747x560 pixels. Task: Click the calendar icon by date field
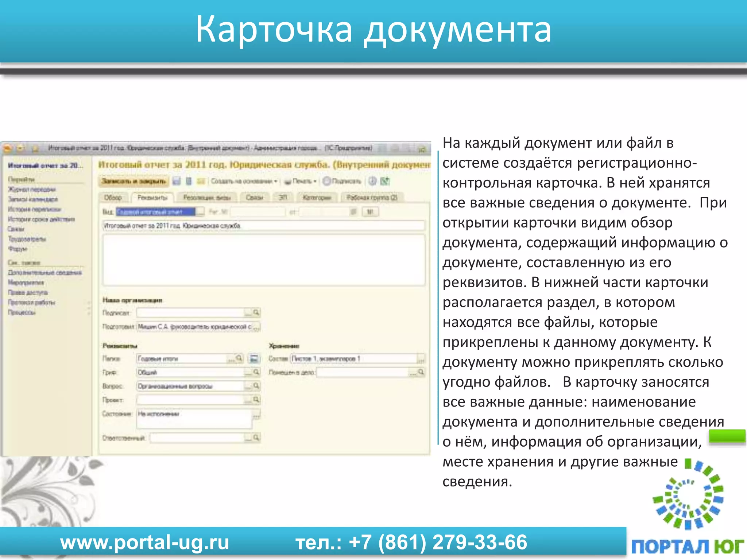[x=353, y=212]
